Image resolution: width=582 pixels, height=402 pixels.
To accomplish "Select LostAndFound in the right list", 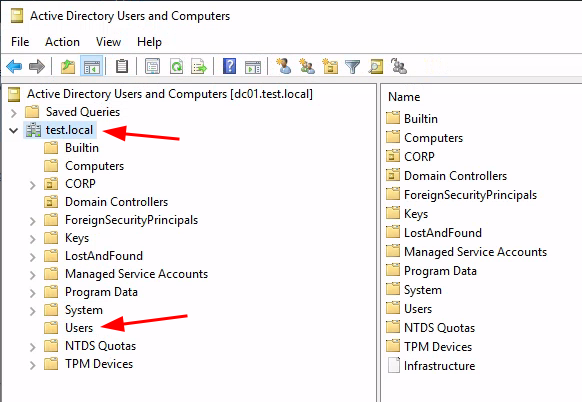I will coord(443,233).
